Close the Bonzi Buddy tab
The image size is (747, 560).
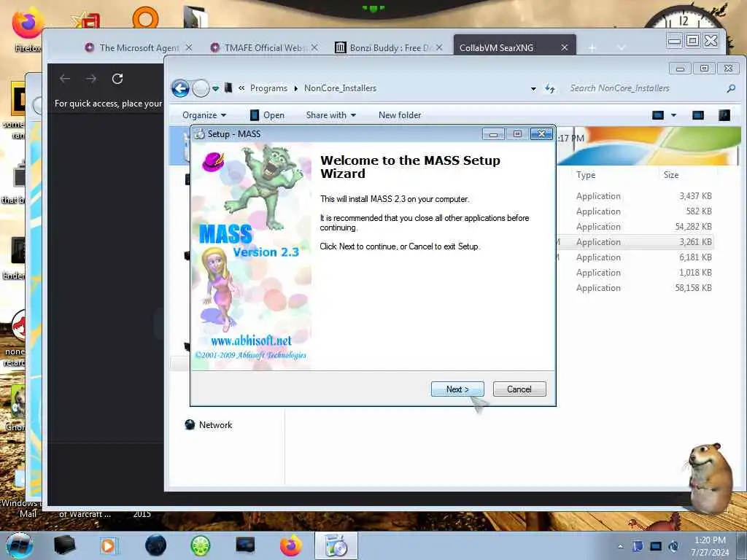point(439,47)
